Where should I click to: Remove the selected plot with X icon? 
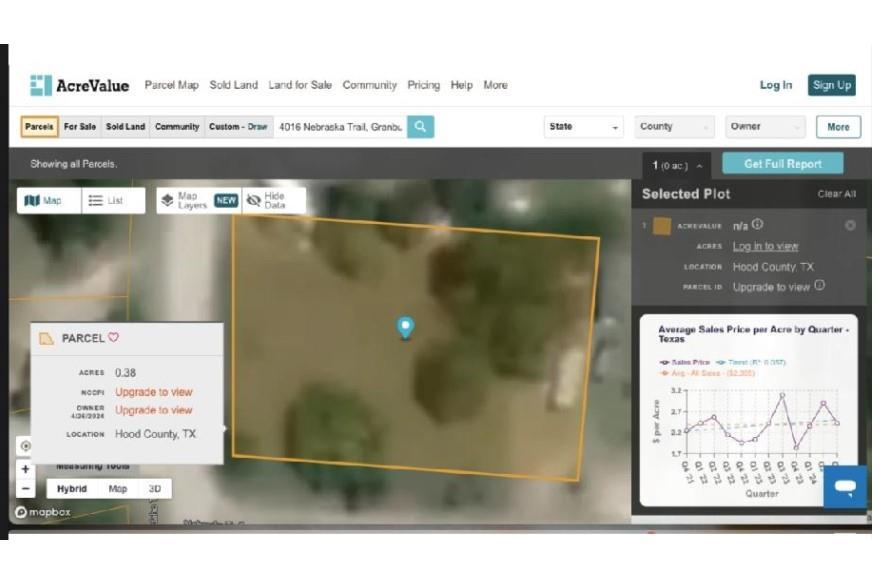point(850,226)
